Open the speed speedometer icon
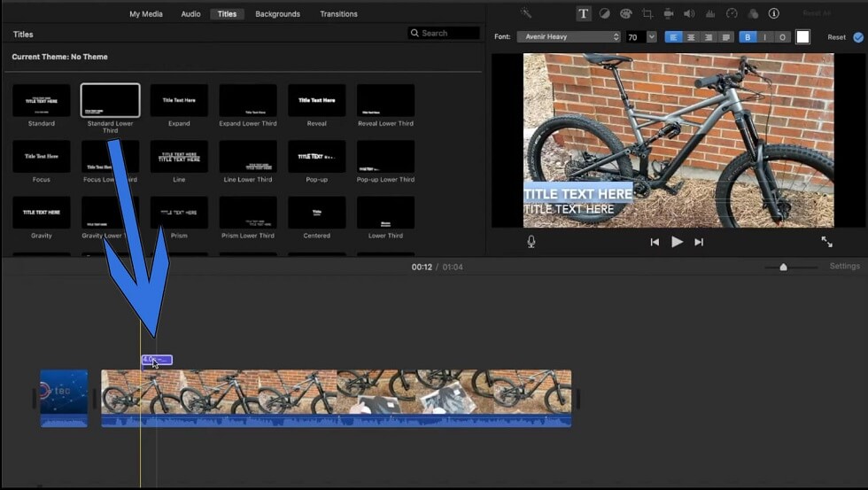The height and width of the screenshot is (490, 868). tap(732, 13)
